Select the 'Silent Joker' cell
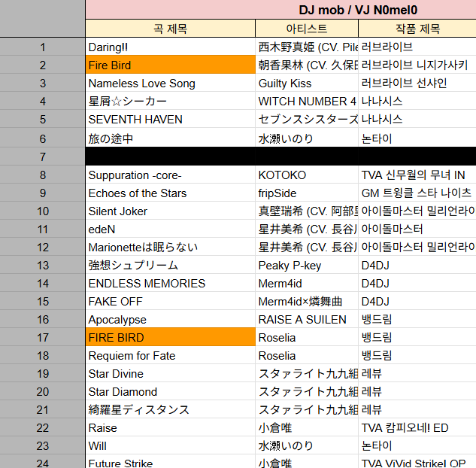This screenshot has height=468, width=476. tap(170, 211)
